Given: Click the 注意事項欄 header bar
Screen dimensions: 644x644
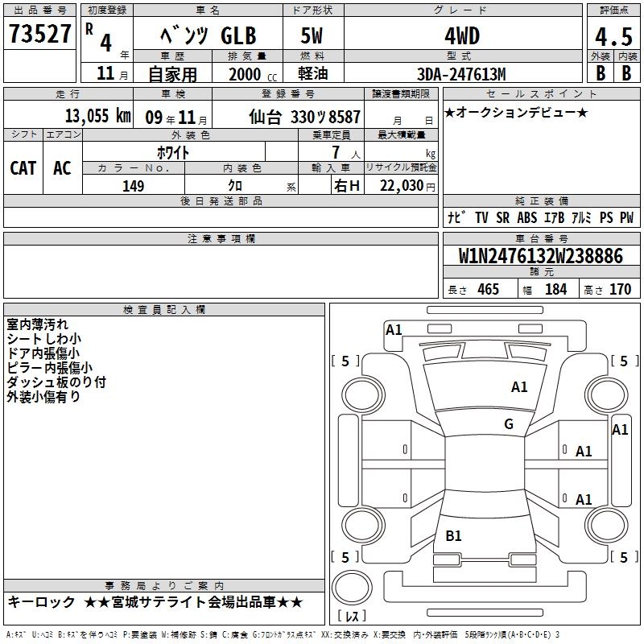Looking at the screenshot, I should point(221,238).
